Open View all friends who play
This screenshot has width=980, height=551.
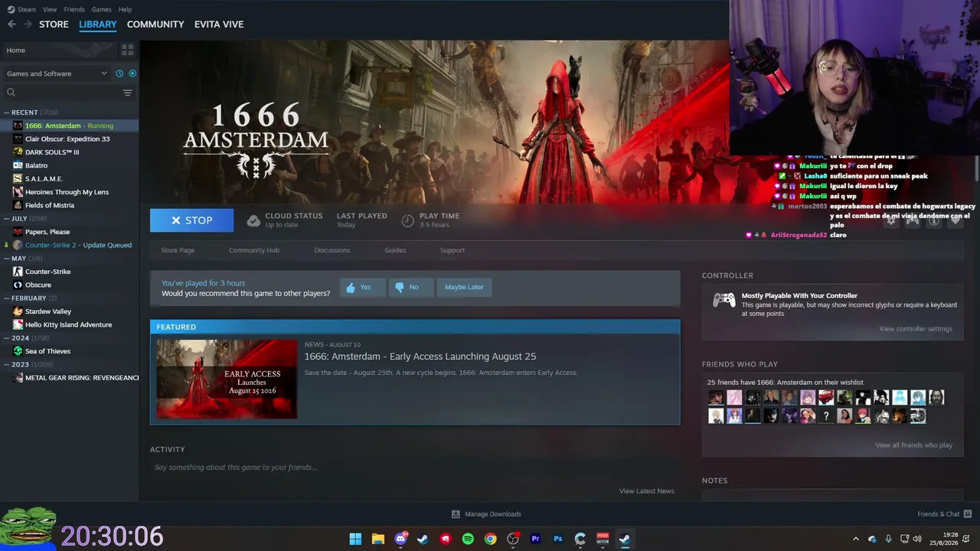914,445
